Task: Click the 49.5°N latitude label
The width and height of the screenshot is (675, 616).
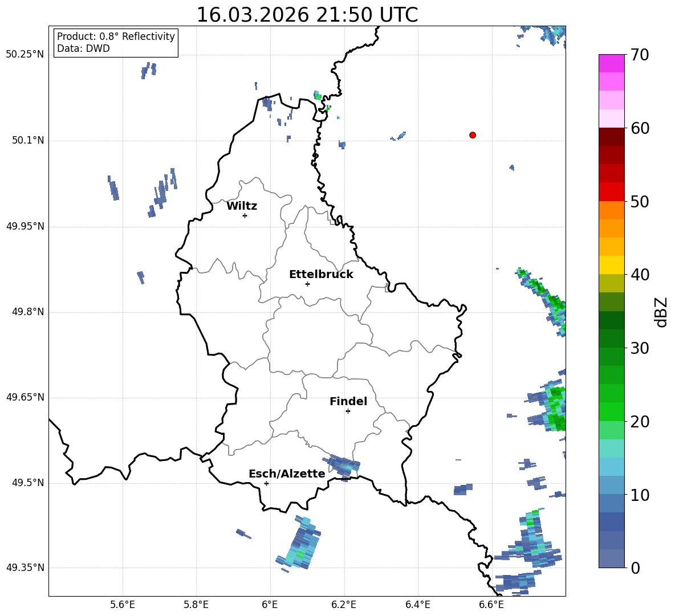Action: pos(28,483)
